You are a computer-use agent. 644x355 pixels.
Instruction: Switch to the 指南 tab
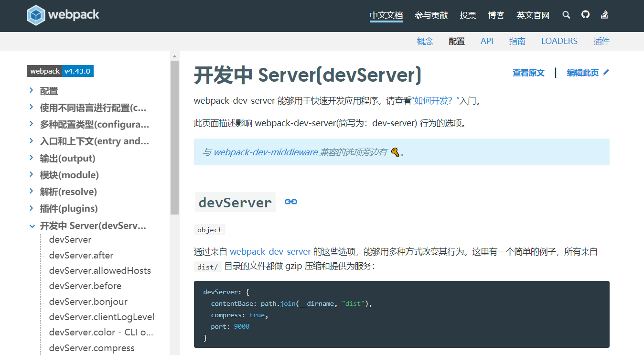(517, 41)
